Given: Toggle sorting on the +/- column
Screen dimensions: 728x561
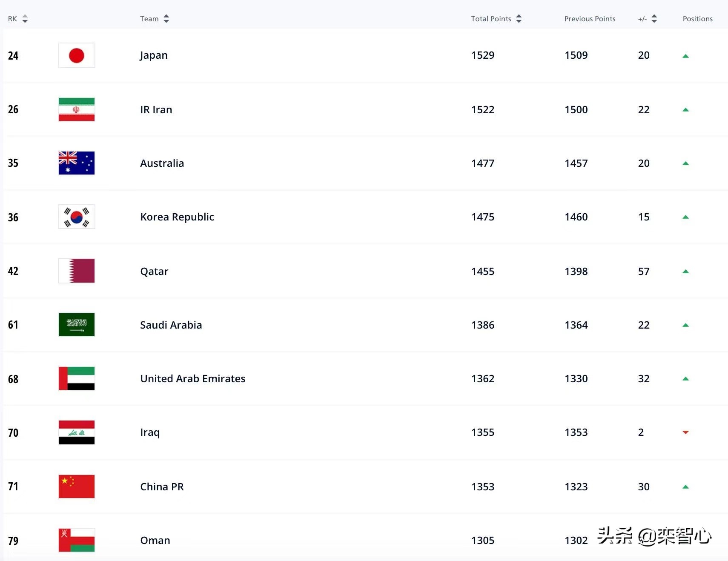Looking at the screenshot, I should (x=654, y=19).
